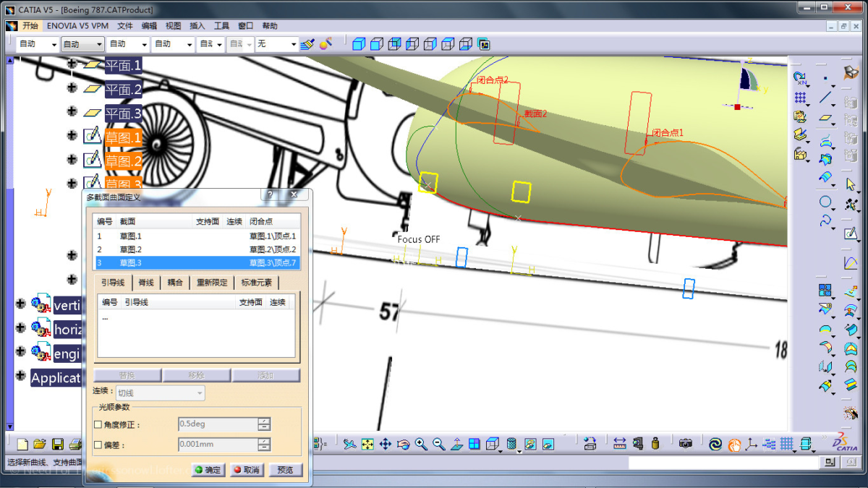
Task: Select section row 草图.1 in the list
Action: pyautogui.click(x=197, y=236)
